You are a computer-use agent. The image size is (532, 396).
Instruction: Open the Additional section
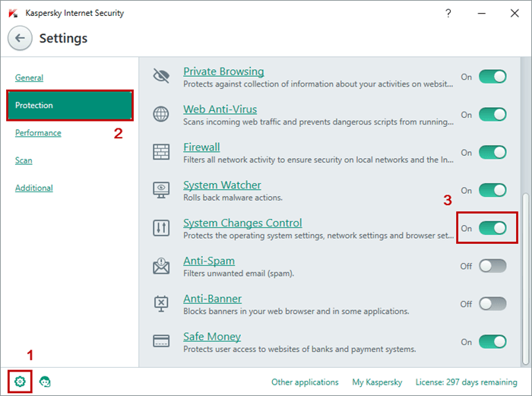34,188
